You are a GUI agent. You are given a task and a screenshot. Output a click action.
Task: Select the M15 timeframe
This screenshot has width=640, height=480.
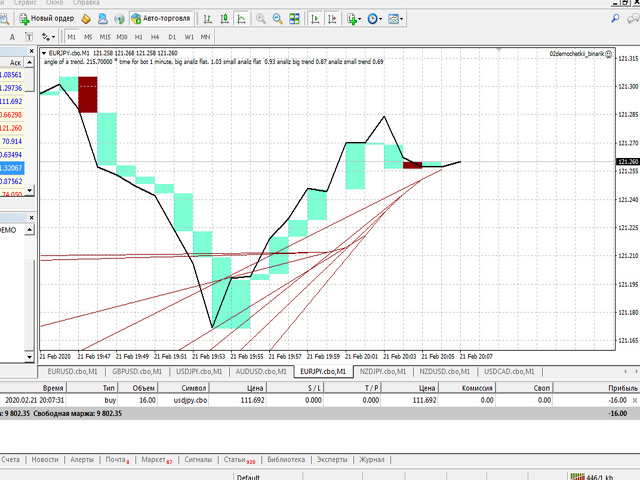click(x=105, y=37)
